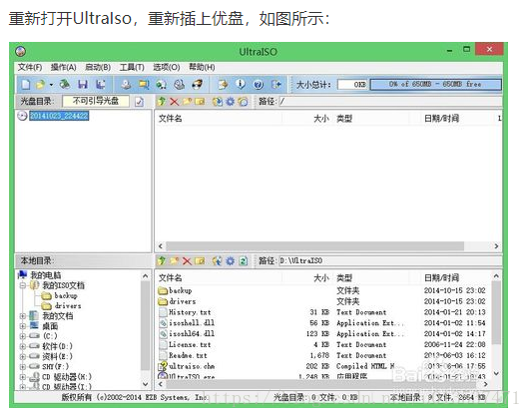Open the 工具(T) menu
Screen dimensions: 532x418
click(x=132, y=67)
